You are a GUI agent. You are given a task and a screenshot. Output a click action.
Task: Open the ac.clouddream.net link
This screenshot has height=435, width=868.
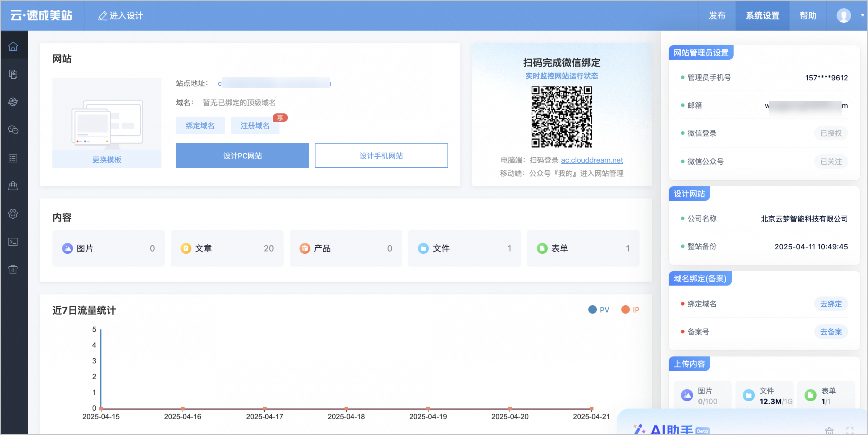[x=592, y=160]
